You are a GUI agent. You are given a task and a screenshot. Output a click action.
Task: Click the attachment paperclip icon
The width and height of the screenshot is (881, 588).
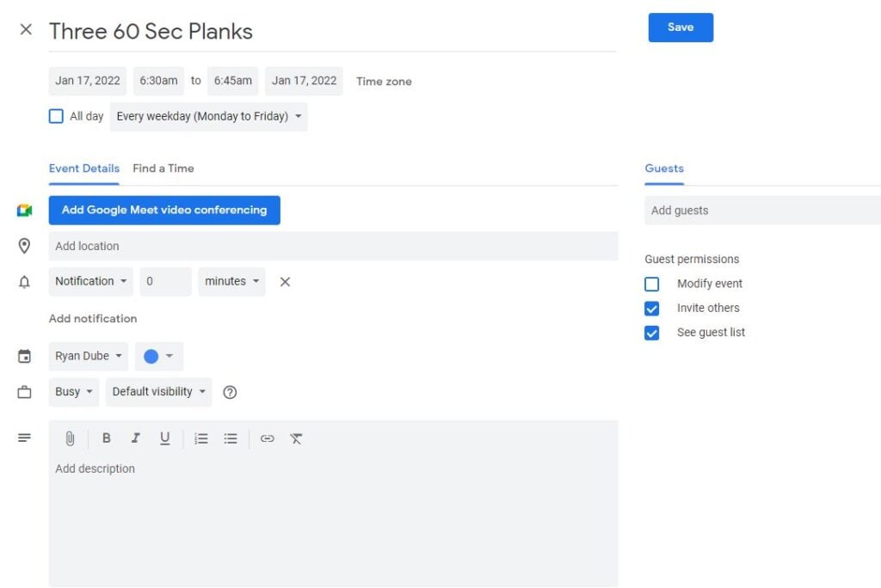70,438
